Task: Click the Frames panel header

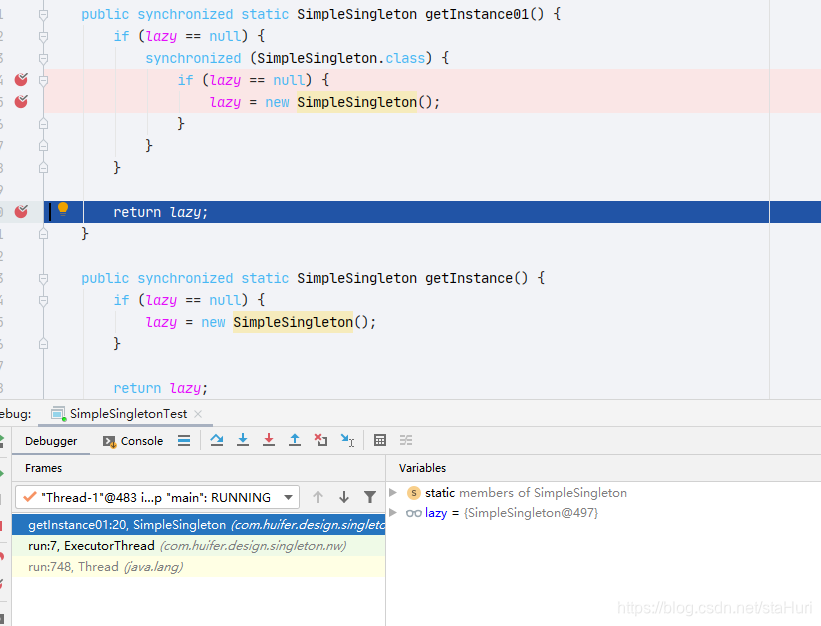Action: pos(43,468)
